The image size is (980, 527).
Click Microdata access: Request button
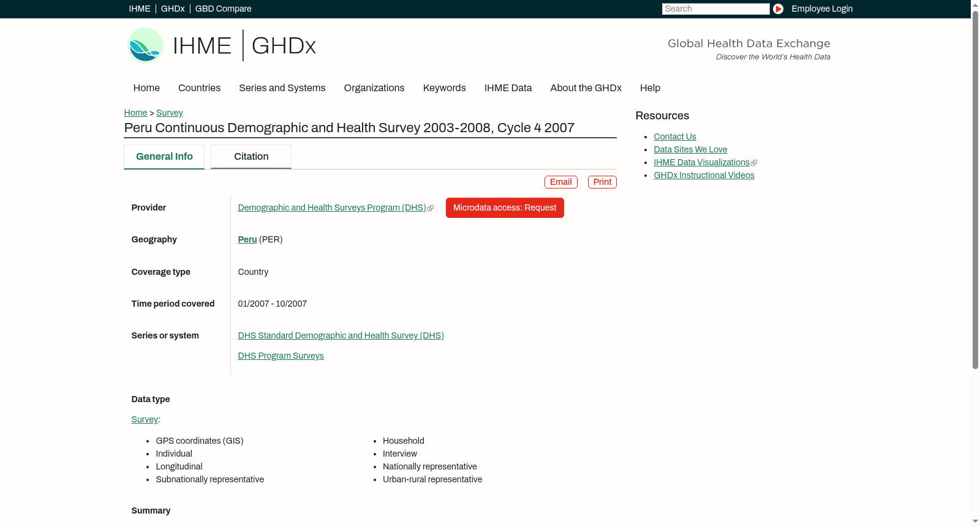pos(505,207)
